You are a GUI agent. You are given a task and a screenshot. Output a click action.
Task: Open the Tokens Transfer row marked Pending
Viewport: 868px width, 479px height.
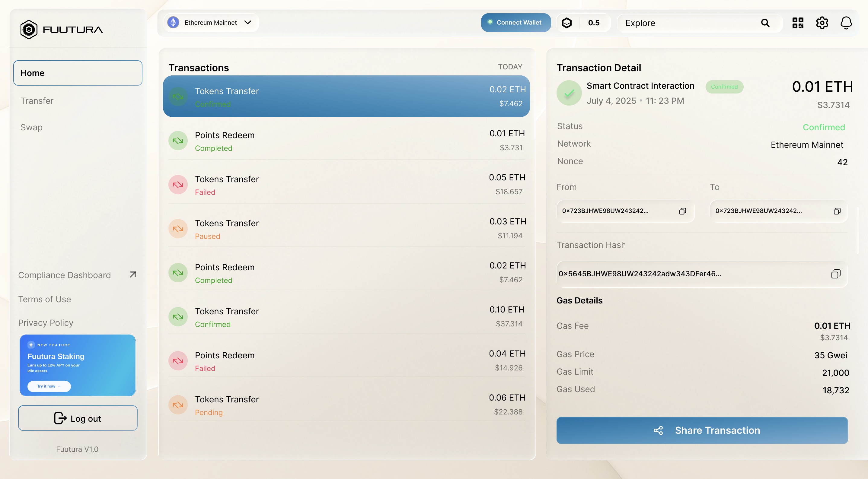(347, 405)
